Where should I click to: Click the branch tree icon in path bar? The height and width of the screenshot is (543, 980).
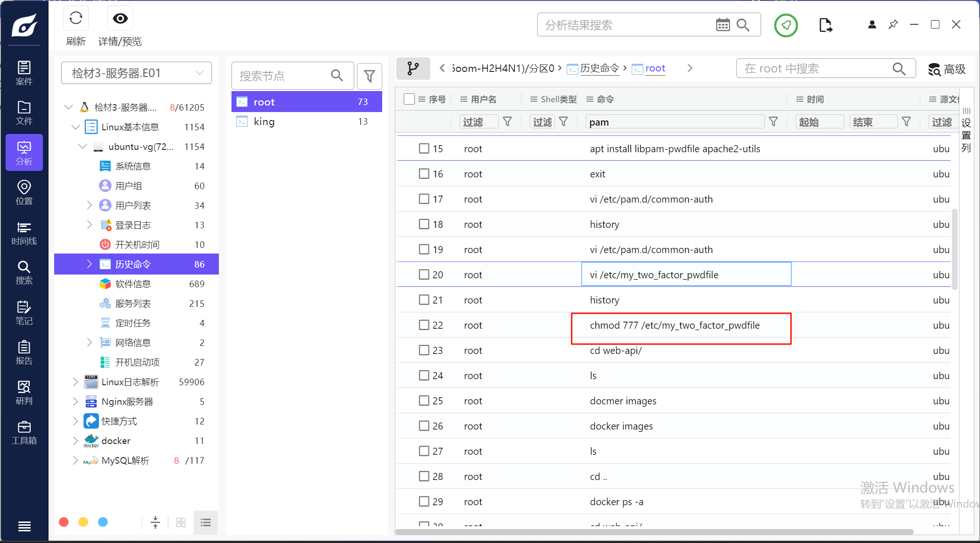click(x=413, y=69)
